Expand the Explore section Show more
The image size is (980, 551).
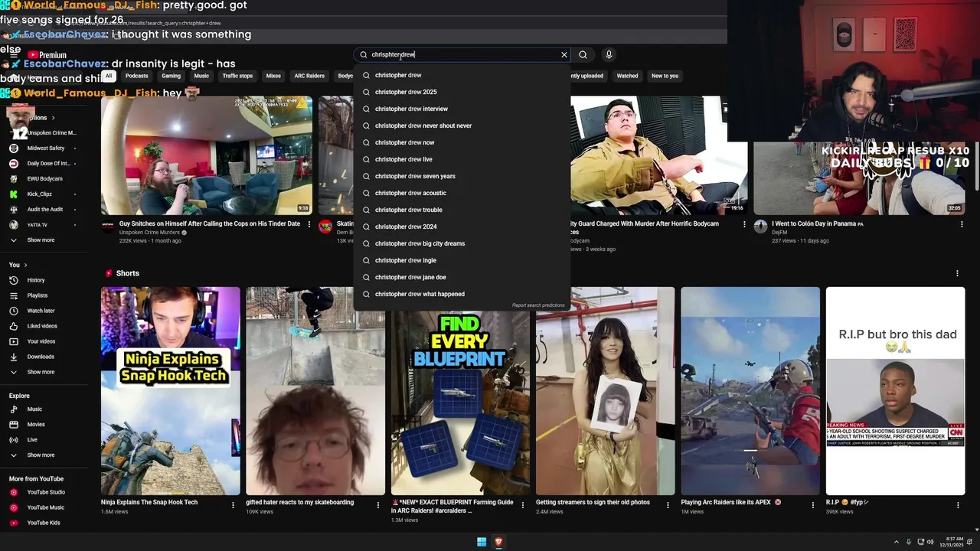coord(41,455)
